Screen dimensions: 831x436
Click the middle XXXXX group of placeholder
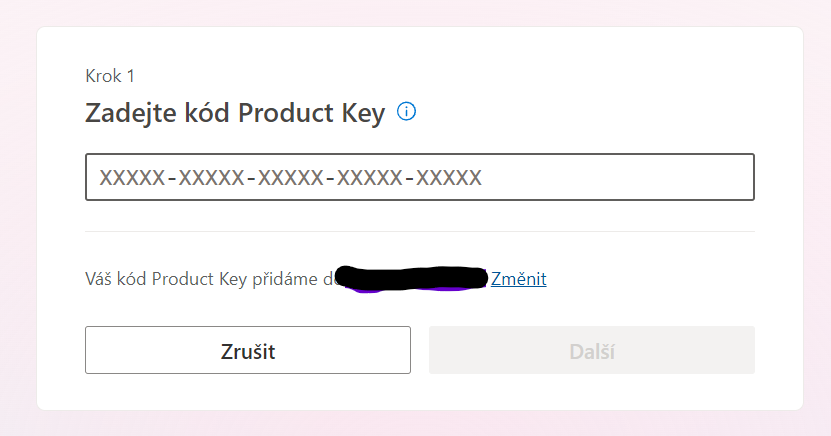tap(290, 178)
